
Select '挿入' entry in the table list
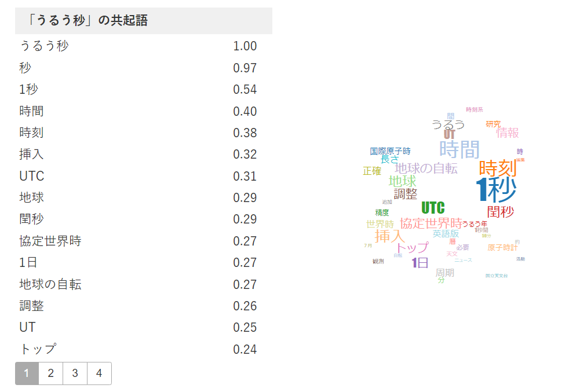31,154
